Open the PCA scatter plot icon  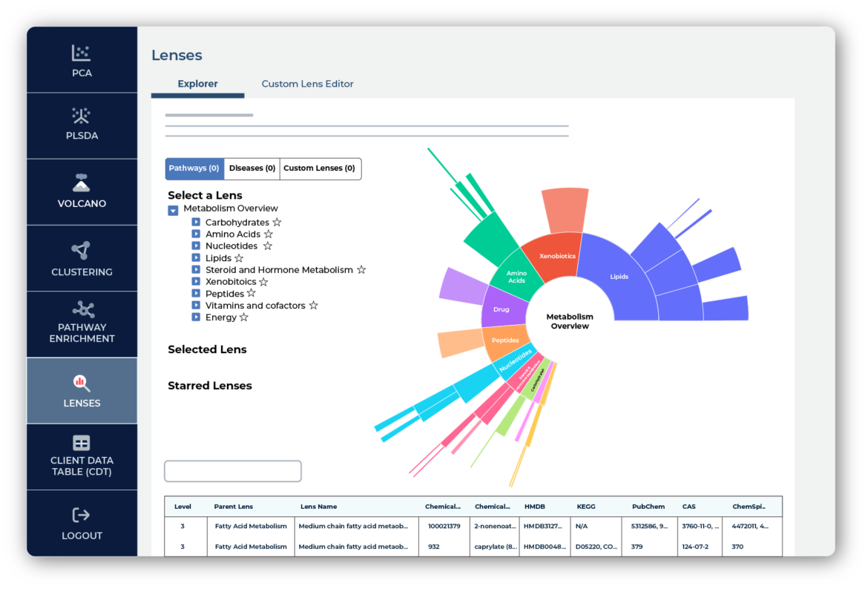[x=82, y=53]
